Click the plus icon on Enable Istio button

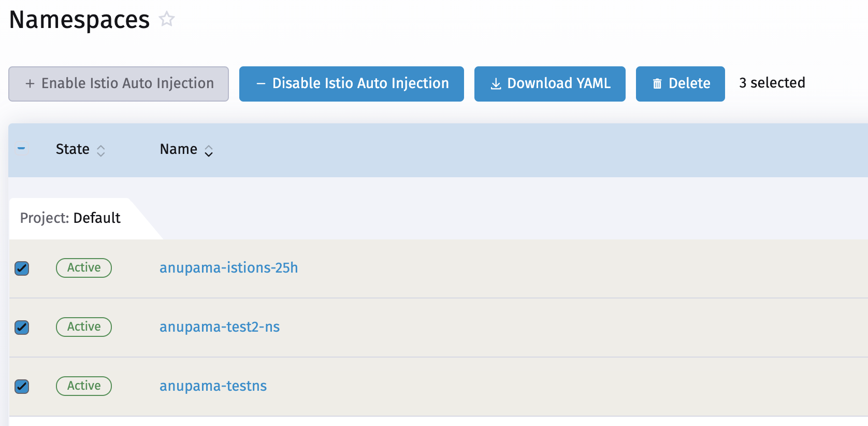30,83
